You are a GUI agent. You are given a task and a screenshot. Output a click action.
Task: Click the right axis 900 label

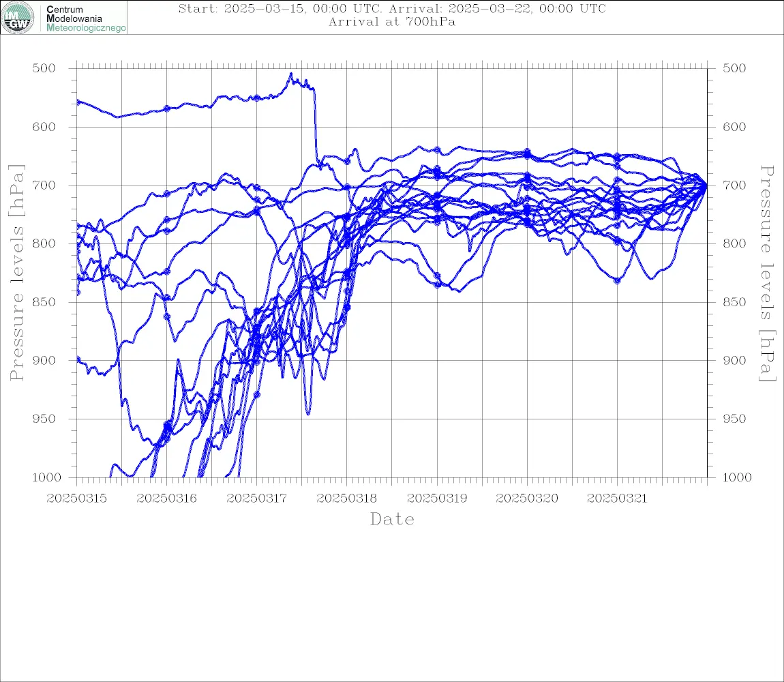tap(734, 360)
